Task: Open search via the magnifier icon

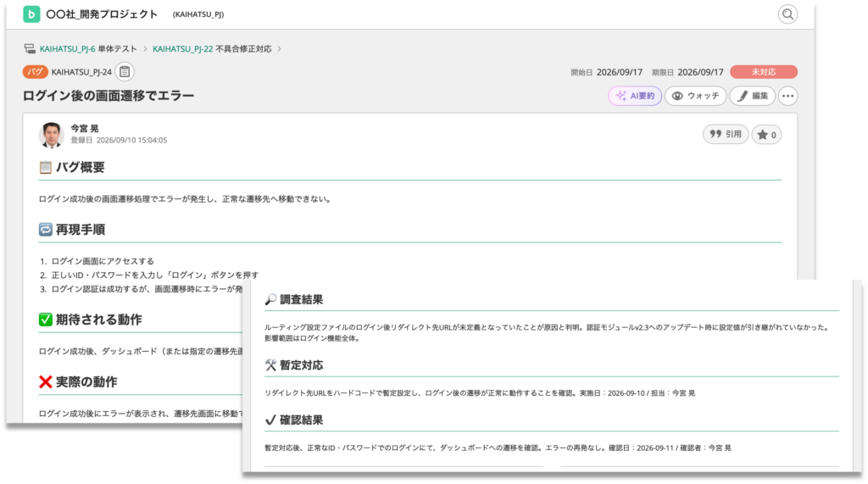Action: point(787,14)
